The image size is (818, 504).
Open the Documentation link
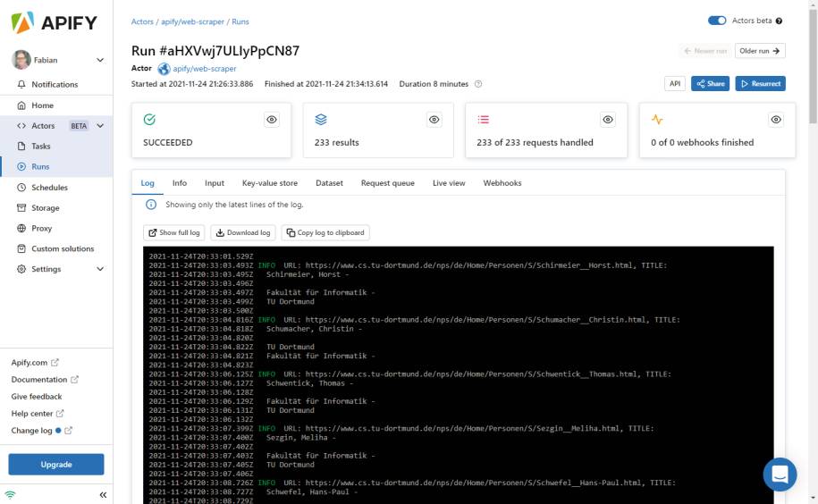coord(45,380)
